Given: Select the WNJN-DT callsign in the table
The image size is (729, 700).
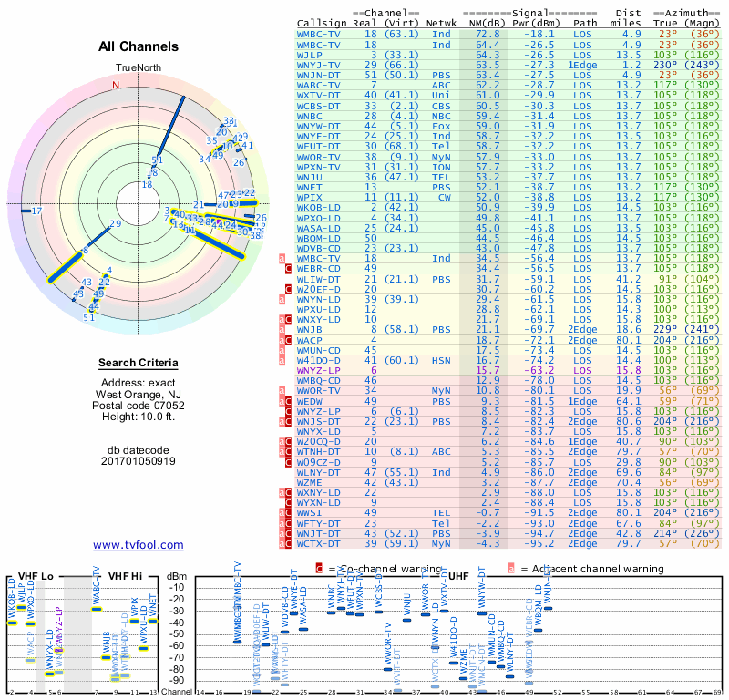Looking at the screenshot, I should click(319, 75).
